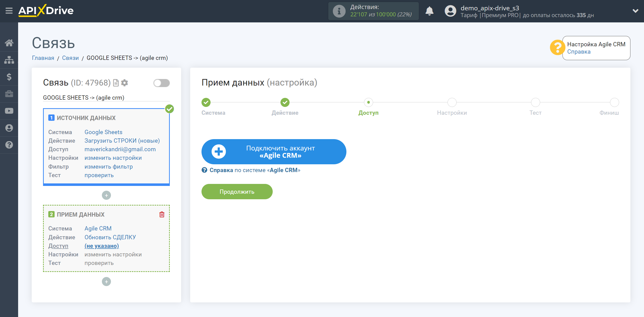Viewport: 644px width, 317px height.
Task: Go to the home sidebar icon
Action: (9, 43)
